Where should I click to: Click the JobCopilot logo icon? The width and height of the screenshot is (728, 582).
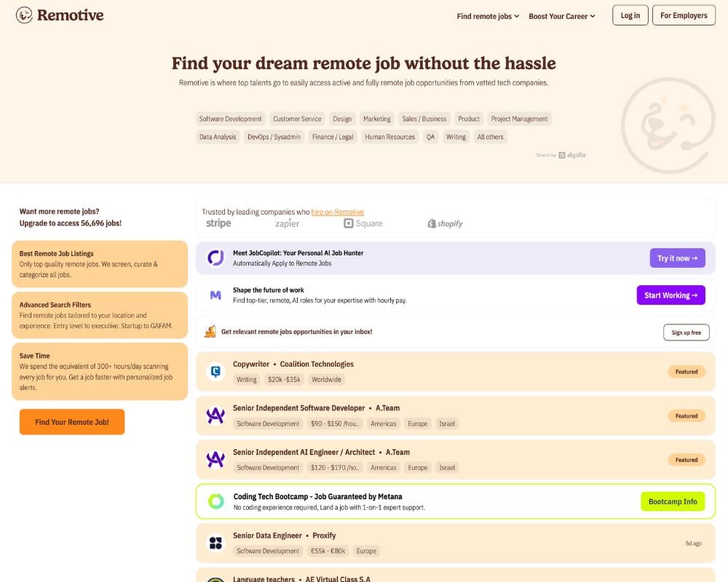215,258
